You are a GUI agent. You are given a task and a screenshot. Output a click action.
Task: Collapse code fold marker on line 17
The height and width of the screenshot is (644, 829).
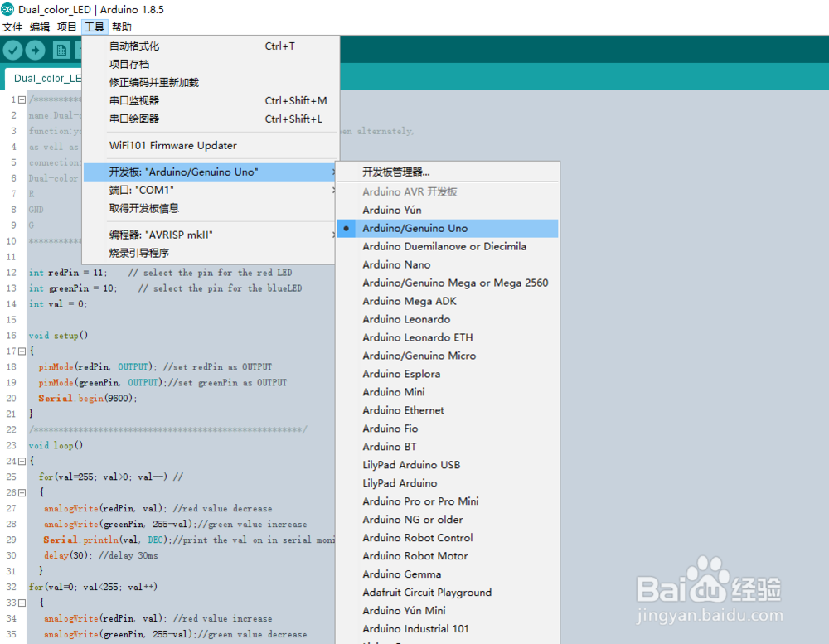point(22,351)
